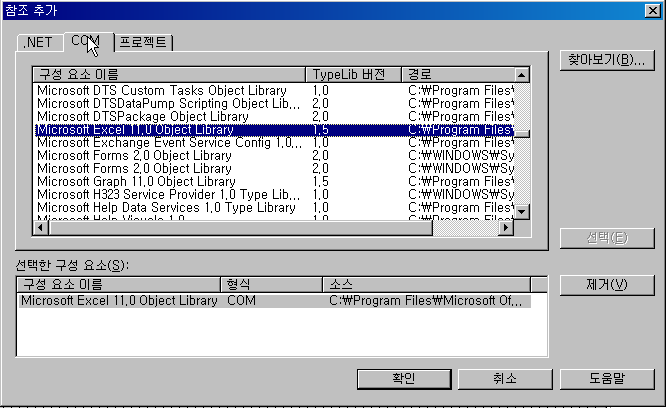666x408 pixels.
Task: Sort by 경로 column header
Action: tap(458, 75)
